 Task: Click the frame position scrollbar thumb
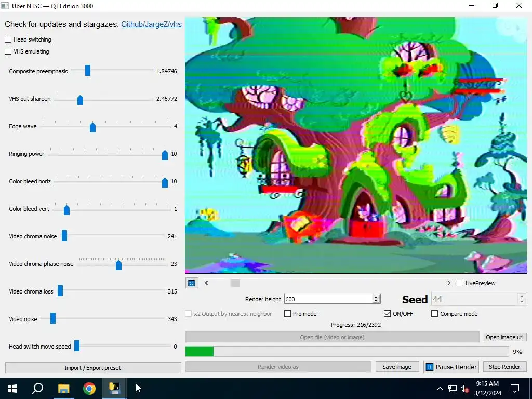235,283
